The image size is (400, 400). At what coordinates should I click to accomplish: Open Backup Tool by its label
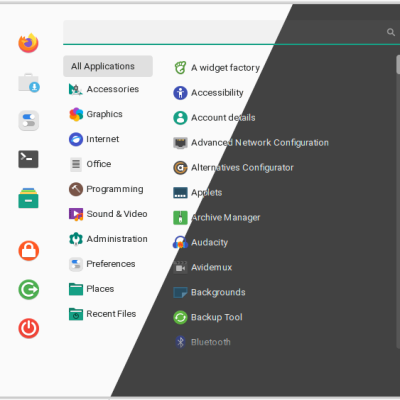coord(217,317)
